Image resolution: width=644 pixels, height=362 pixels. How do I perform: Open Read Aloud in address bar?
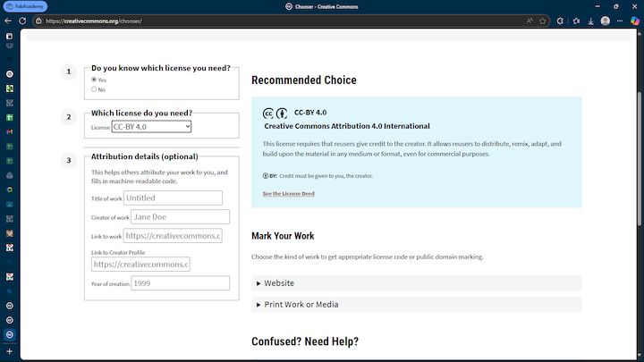[530, 21]
